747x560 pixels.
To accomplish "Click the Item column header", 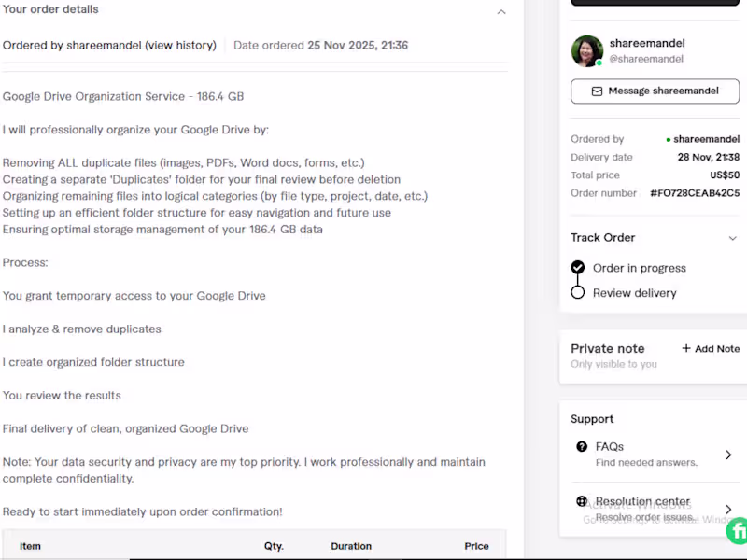I will point(30,546).
